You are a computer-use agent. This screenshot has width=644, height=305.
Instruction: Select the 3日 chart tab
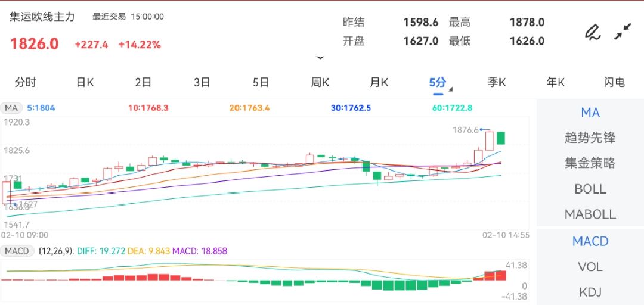coord(202,83)
